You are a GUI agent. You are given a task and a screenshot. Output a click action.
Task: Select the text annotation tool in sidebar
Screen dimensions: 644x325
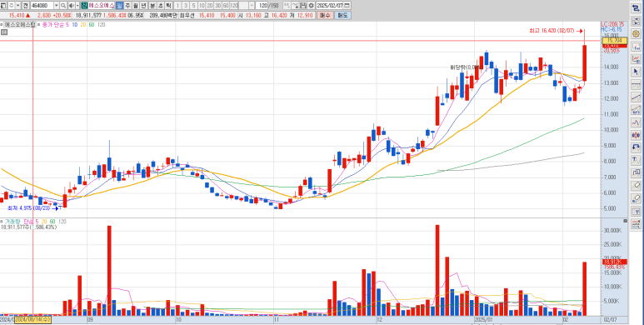click(x=636, y=159)
